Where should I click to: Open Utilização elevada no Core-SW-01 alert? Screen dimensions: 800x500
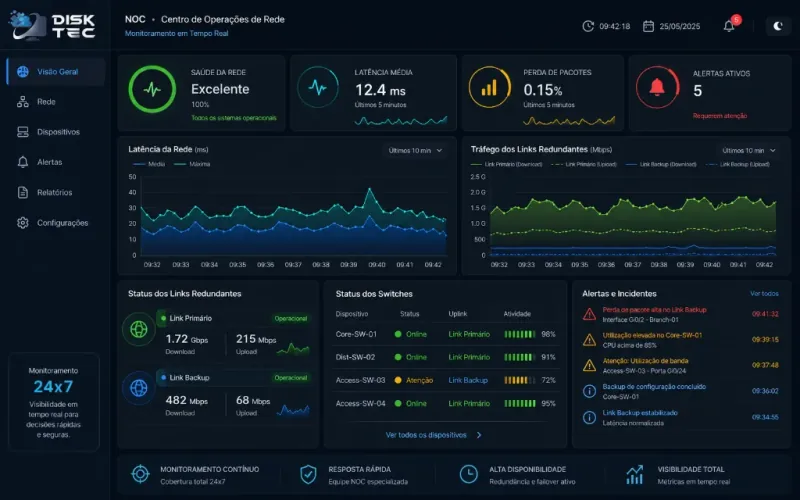coord(652,335)
